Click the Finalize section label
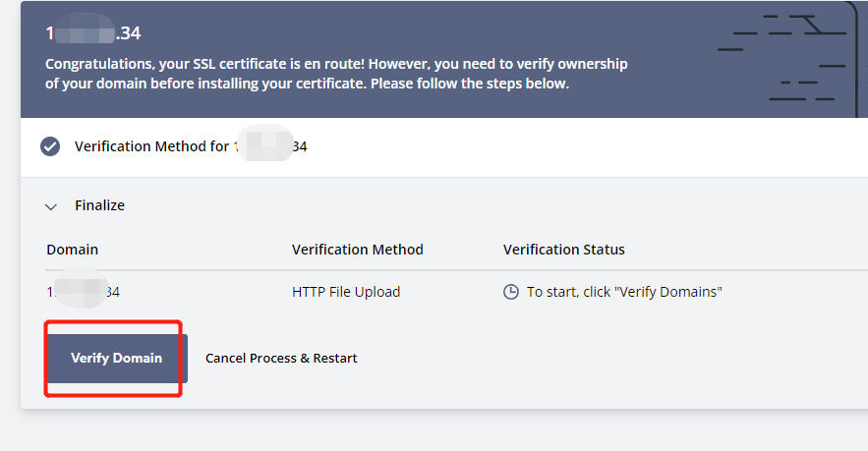868x451 pixels. (x=99, y=205)
